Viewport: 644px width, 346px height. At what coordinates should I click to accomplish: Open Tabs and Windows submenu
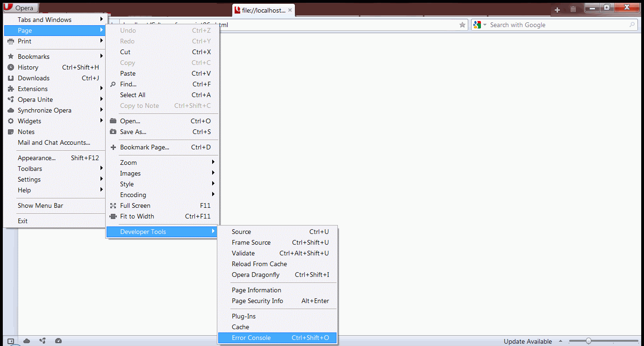click(54, 20)
